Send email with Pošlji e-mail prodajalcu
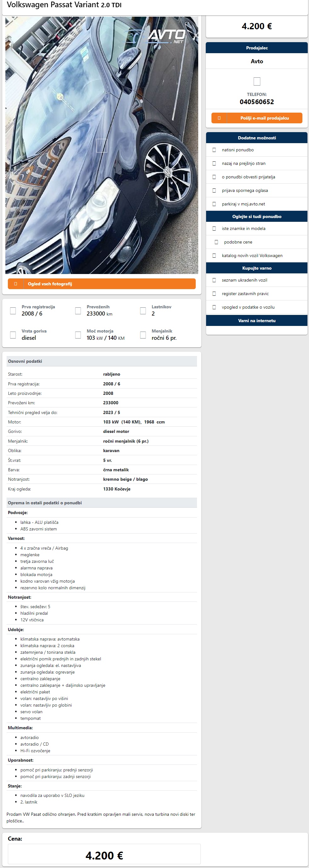 click(257, 118)
